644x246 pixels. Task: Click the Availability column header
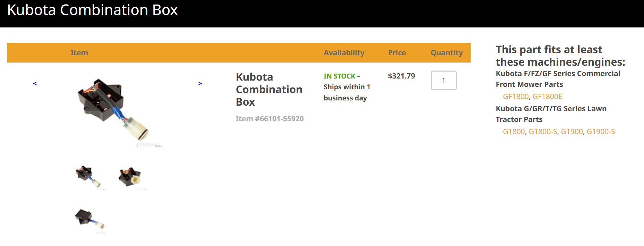click(x=344, y=53)
